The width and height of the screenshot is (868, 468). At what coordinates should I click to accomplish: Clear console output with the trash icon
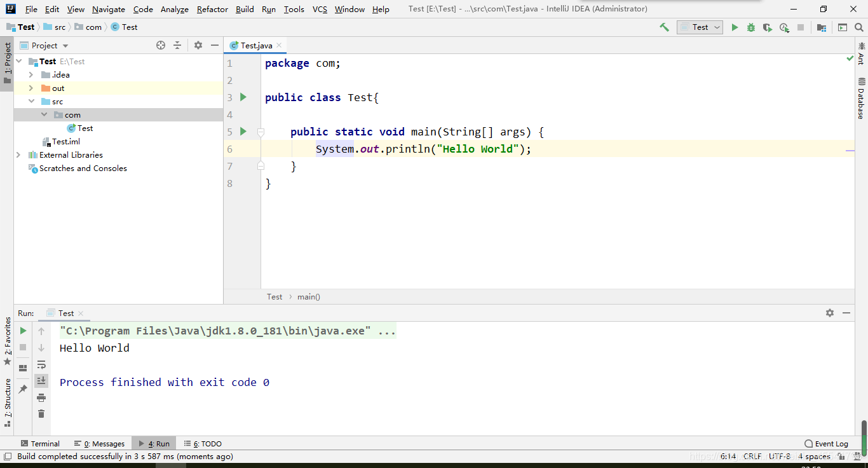tap(41, 414)
